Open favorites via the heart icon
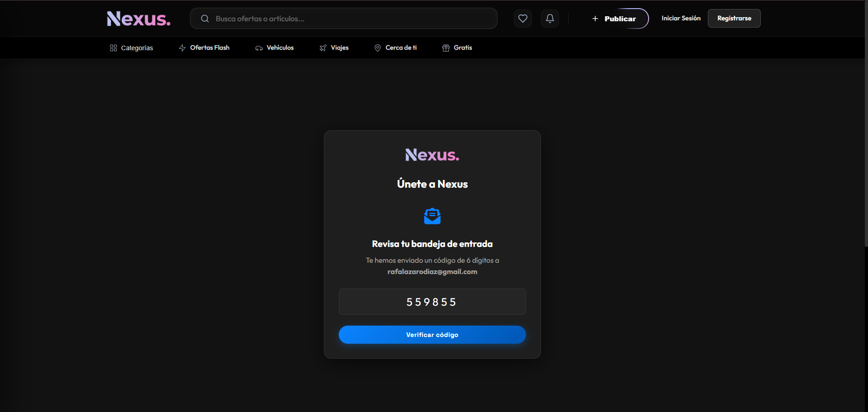Viewport: 868px width, 412px height. pos(523,19)
